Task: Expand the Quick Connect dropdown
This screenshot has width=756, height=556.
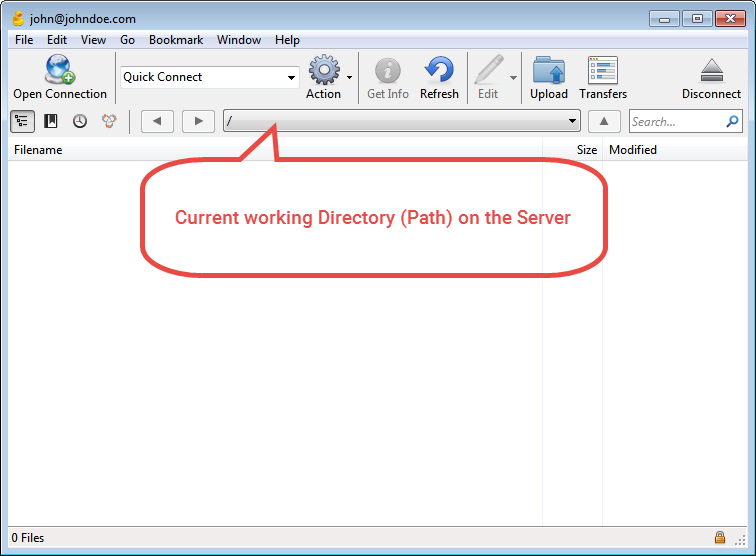Action: 291,77
